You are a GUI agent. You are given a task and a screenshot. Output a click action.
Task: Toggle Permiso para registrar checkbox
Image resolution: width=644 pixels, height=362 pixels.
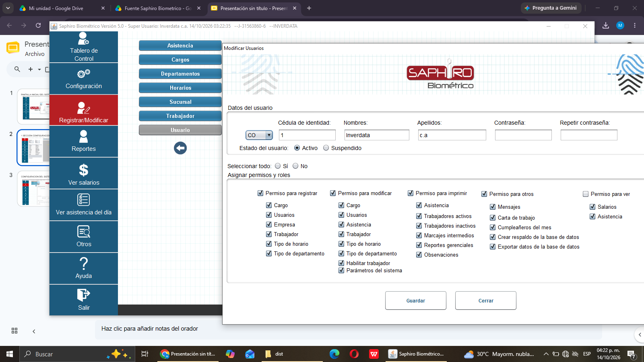(260, 193)
